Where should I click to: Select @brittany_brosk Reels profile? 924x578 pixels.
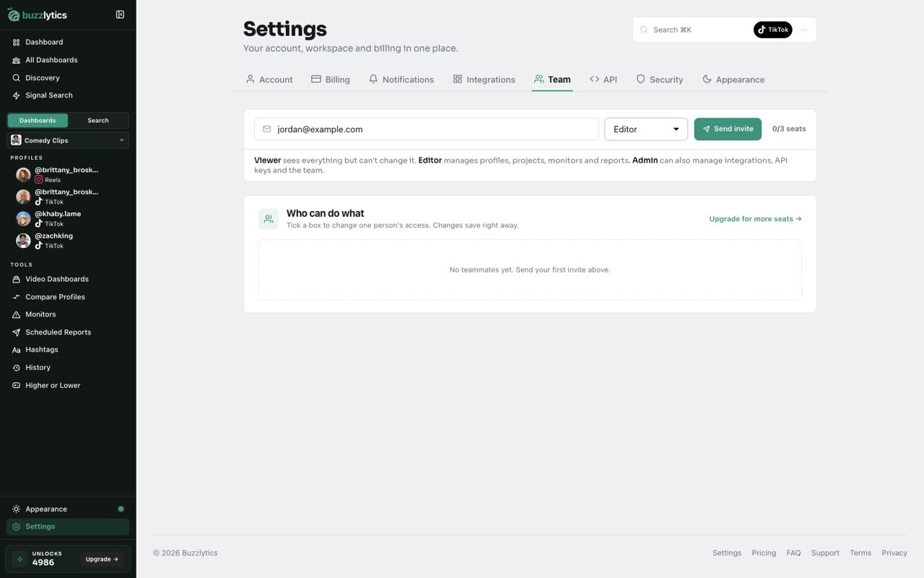(68, 174)
